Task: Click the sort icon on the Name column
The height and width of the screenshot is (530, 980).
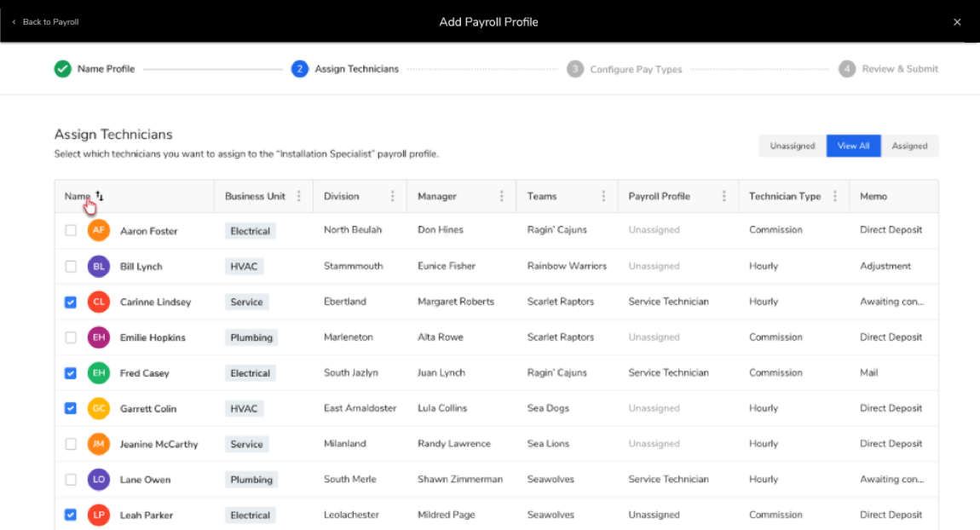Action: pyautogui.click(x=100, y=195)
